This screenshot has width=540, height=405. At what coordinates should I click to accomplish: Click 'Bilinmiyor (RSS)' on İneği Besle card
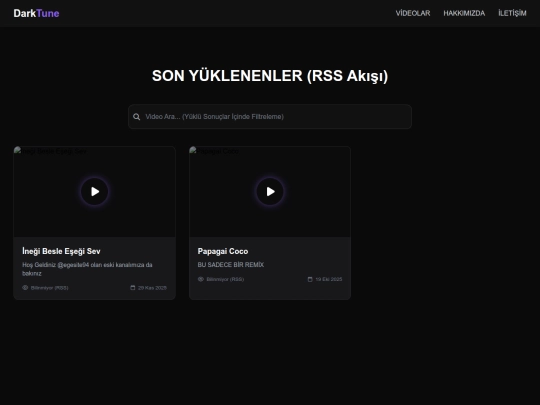(x=50, y=288)
